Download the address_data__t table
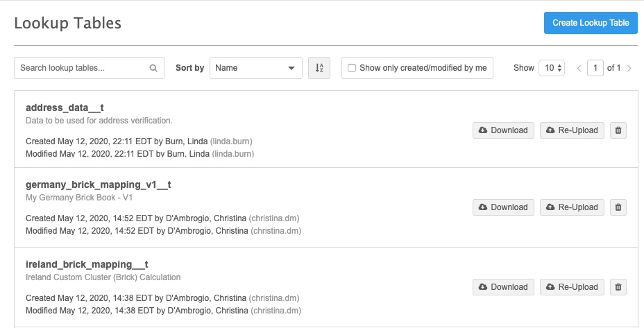Viewport: 644px width, 328px height. pos(503,130)
